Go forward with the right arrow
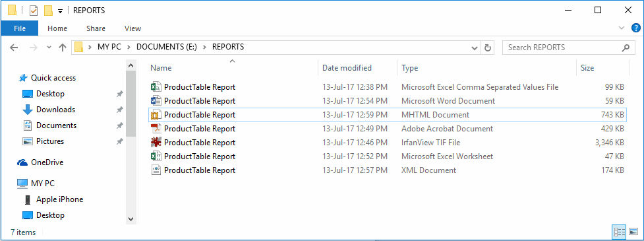Viewport: 644px width, 241px height. click(34, 48)
